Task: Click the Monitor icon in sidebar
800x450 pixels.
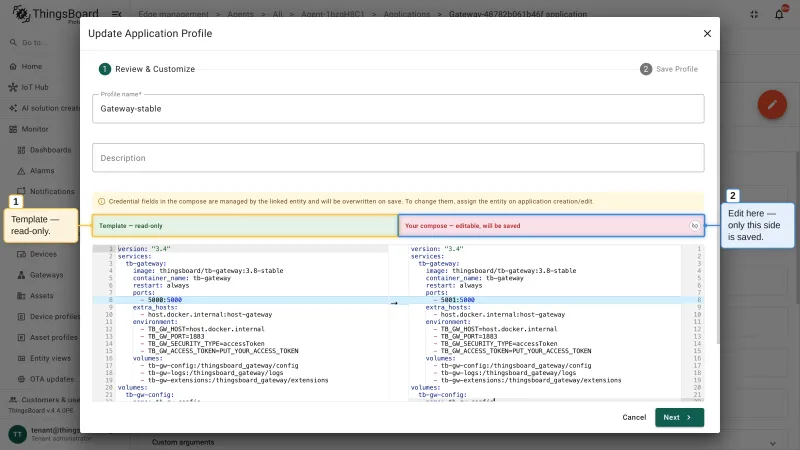Action: coord(13,129)
